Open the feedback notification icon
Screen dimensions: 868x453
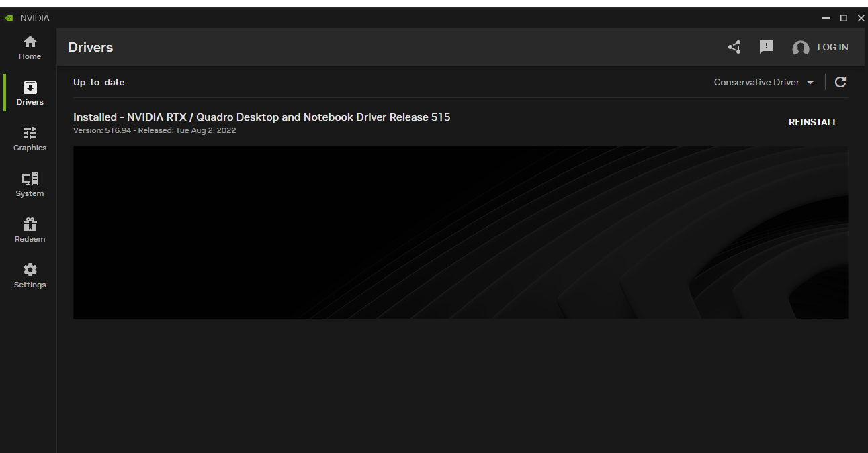(767, 47)
